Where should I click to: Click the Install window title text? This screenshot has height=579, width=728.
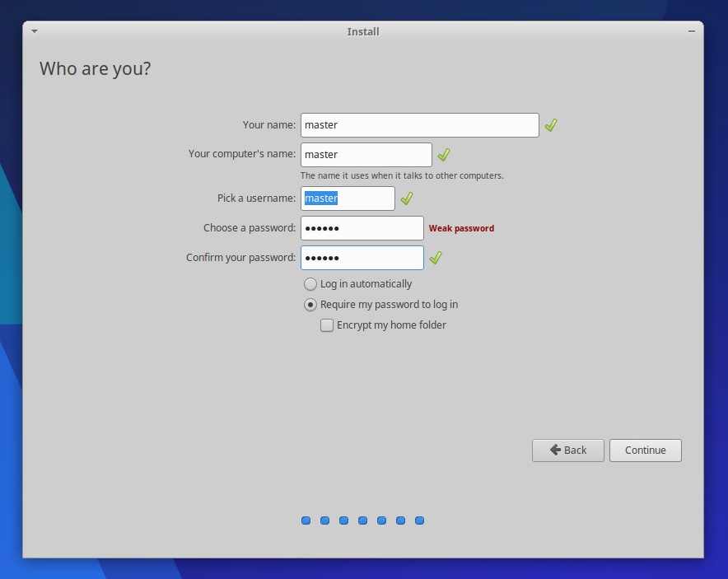pos(363,31)
